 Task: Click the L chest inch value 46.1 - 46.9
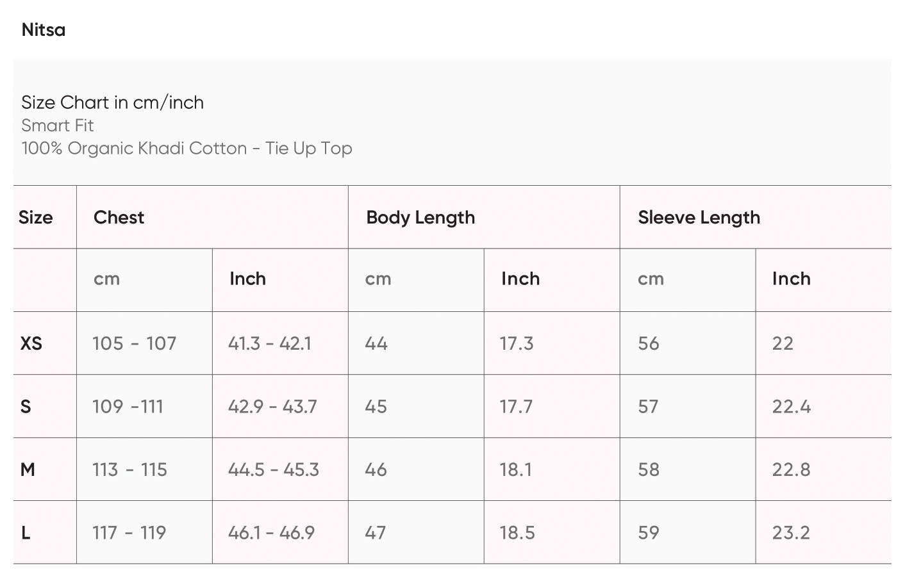(x=271, y=533)
